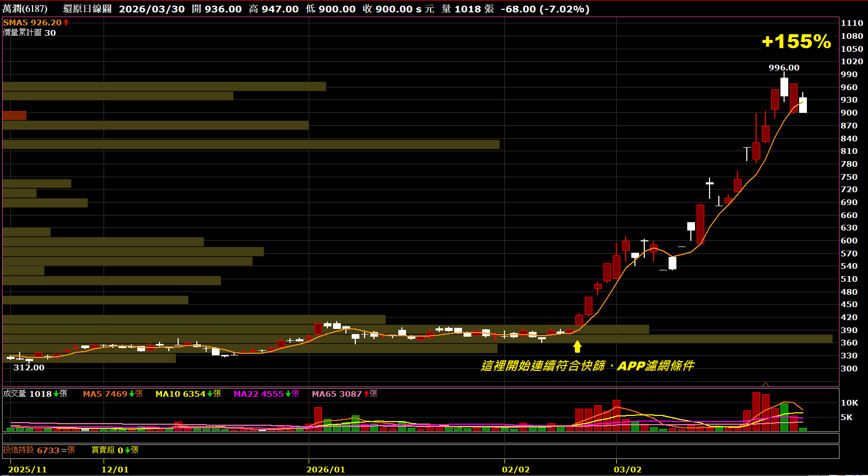Click the 成交量 1018 張 volume label

[35, 394]
